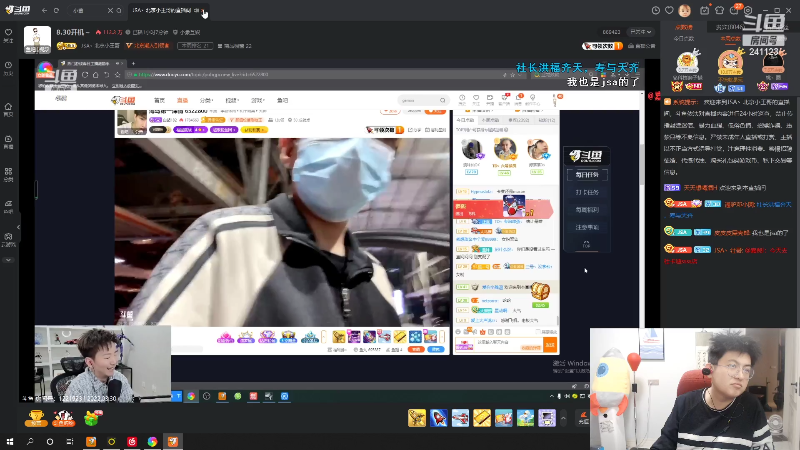Image resolution: width=800 pixels, height=450 pixels.
Task: Open Windows taskbar search
Action: [x=30, y=441]
